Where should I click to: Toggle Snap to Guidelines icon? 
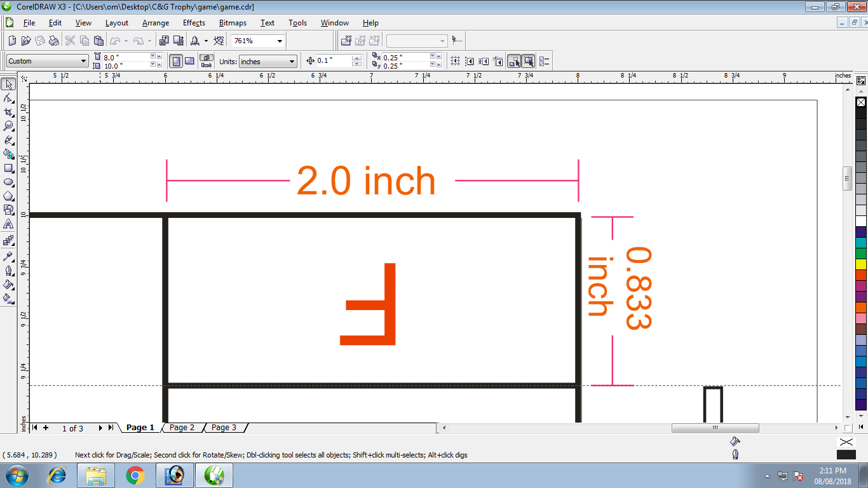(470, 61)
